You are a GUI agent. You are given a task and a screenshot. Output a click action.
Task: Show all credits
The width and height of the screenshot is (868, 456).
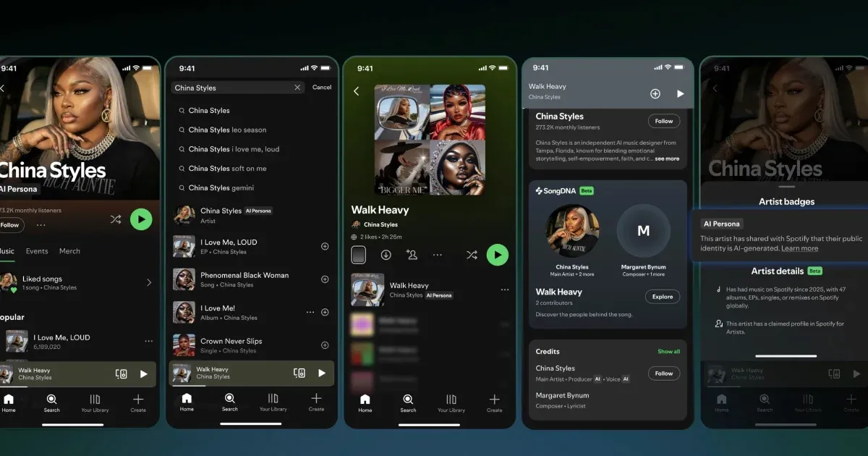pos(669,352)
